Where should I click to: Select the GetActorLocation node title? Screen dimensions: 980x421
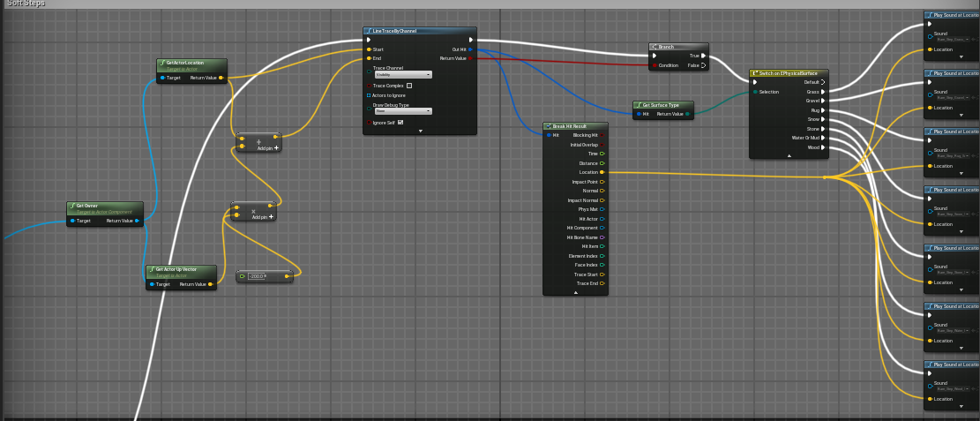pos(186,64)
